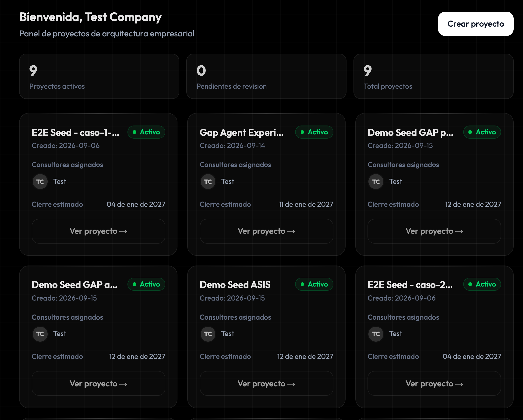
Task: Select the title "Demo Seed GAP p..."
Action: pos(410,133)
